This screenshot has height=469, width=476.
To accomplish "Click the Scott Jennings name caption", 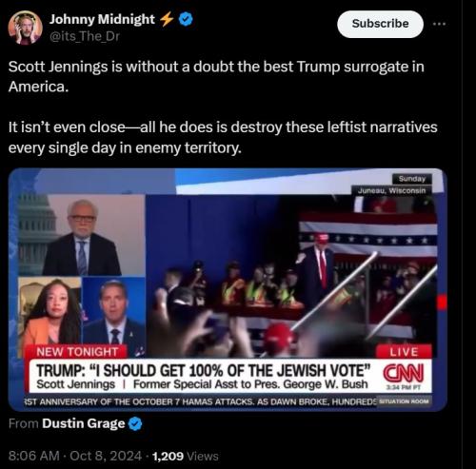I will (75, 384).
